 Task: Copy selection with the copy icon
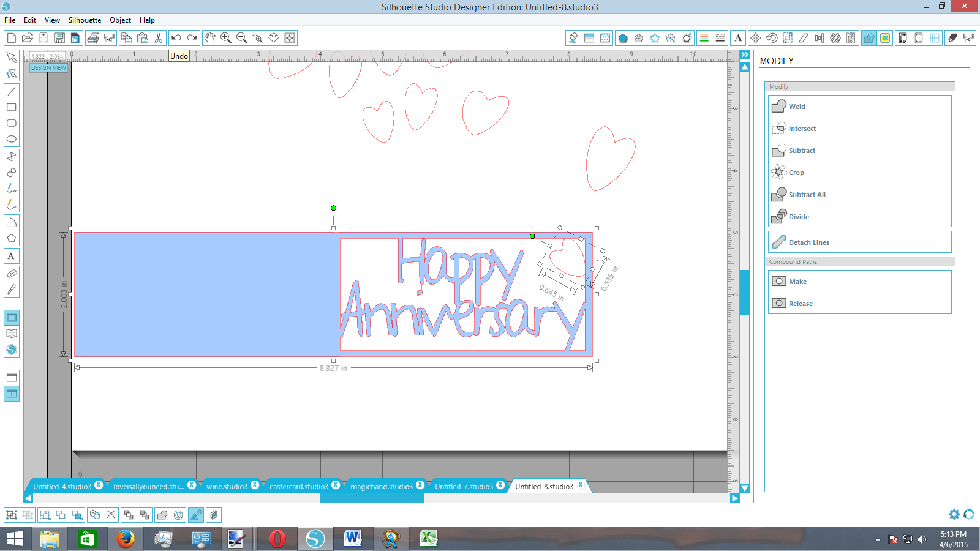pyautogui.click(x=126, y=38)
